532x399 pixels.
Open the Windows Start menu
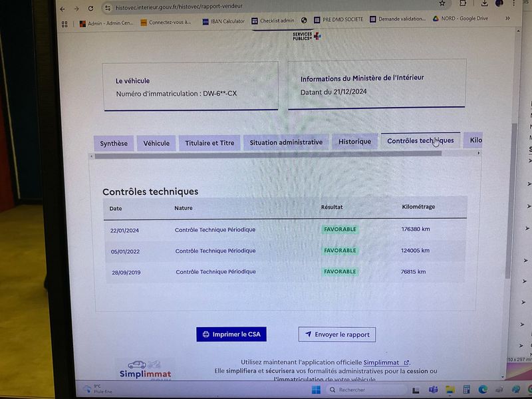tap(316, 390)
